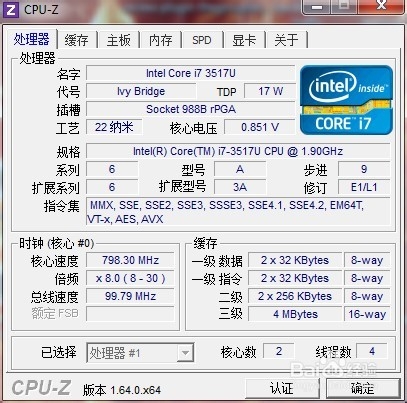The height and width of the screenshot is (403, 407).
Task: Click the CPU-Z title bar icon
Action: coord(11,10)
